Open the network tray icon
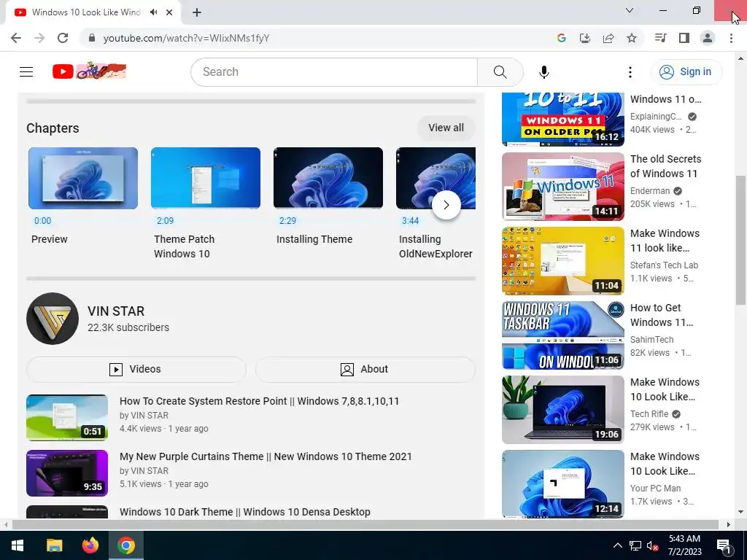Image resolution: width=747 pixels, height=560 pixels. (x=635, y=545)
